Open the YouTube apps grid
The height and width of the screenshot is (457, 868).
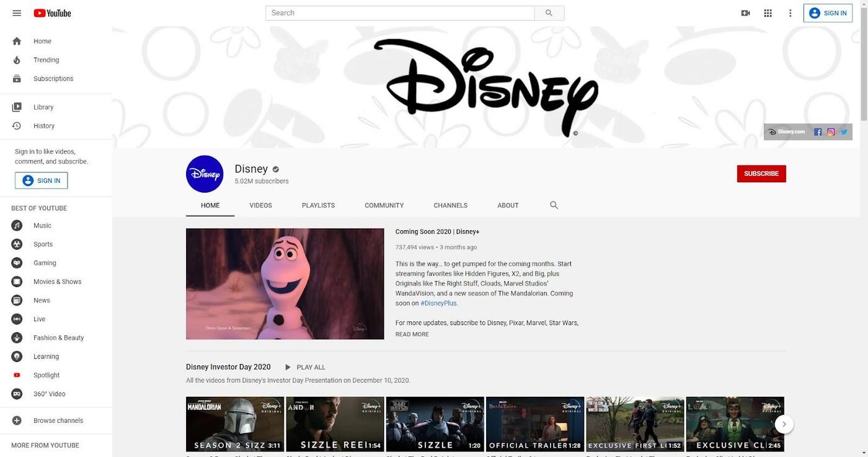click(x=768, y=13)
